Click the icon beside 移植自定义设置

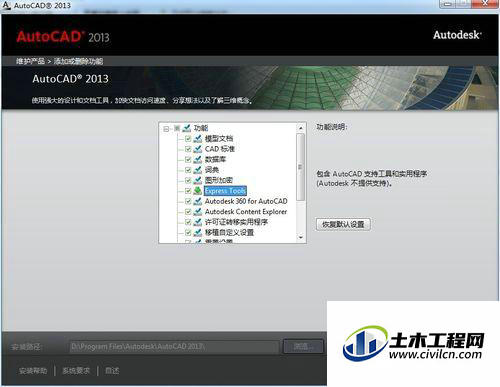(x=198, y=232)
